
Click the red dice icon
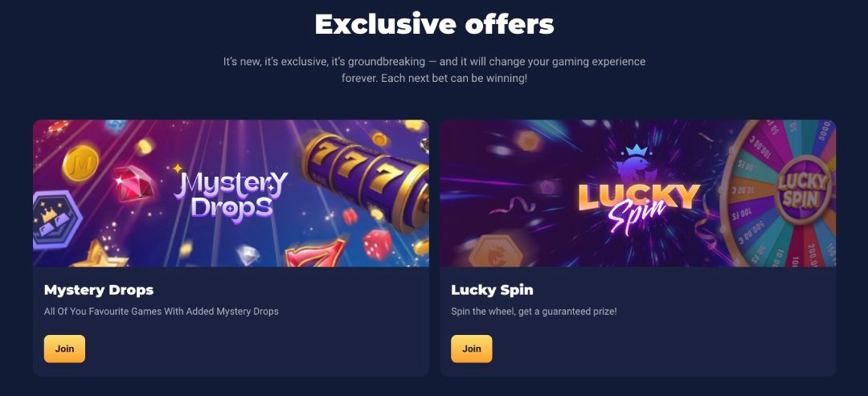pos(377,244)
